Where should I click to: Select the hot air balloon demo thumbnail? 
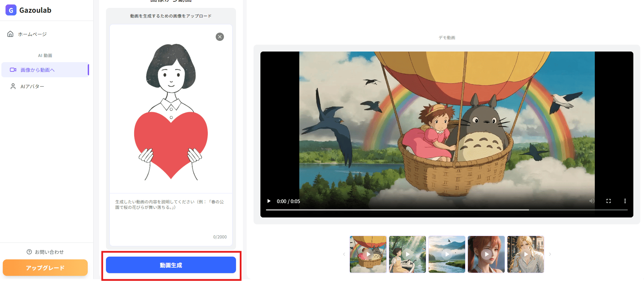[x=368, y=254]
